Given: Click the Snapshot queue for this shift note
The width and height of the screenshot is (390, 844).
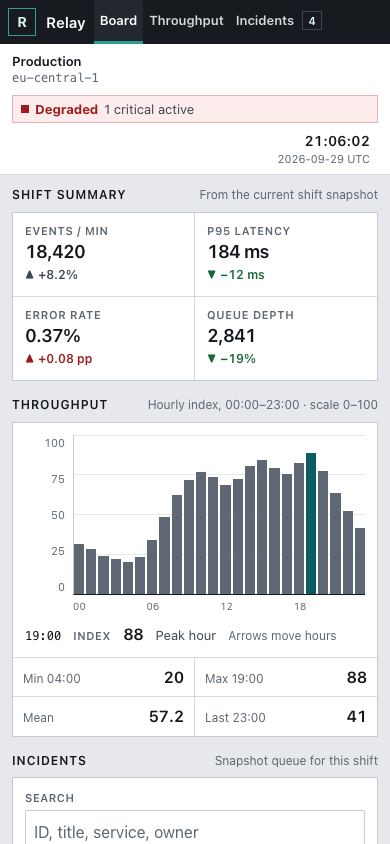Looking at the screenshot, I should pos(296,761).
